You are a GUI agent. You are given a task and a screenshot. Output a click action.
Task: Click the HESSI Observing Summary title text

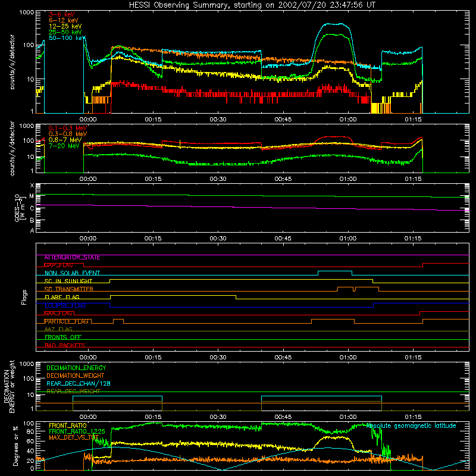click(252, 5)
